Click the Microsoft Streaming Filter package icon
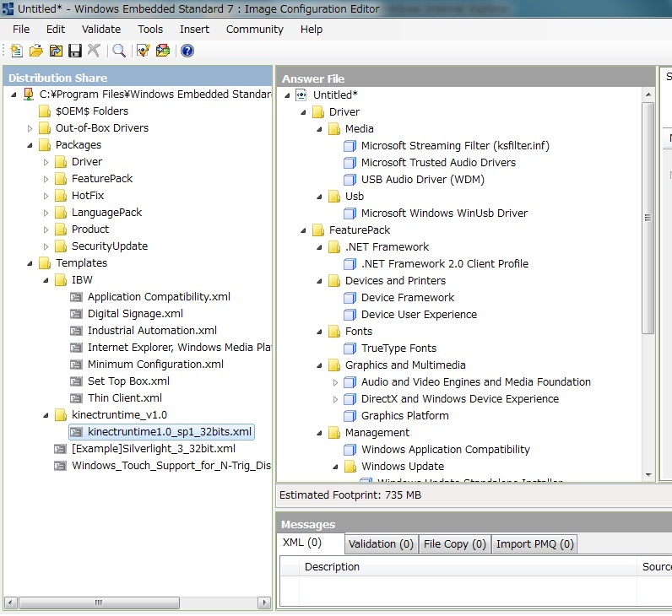Image resolution: width=672 pixels, height=616 pixels. click(350, 146)
